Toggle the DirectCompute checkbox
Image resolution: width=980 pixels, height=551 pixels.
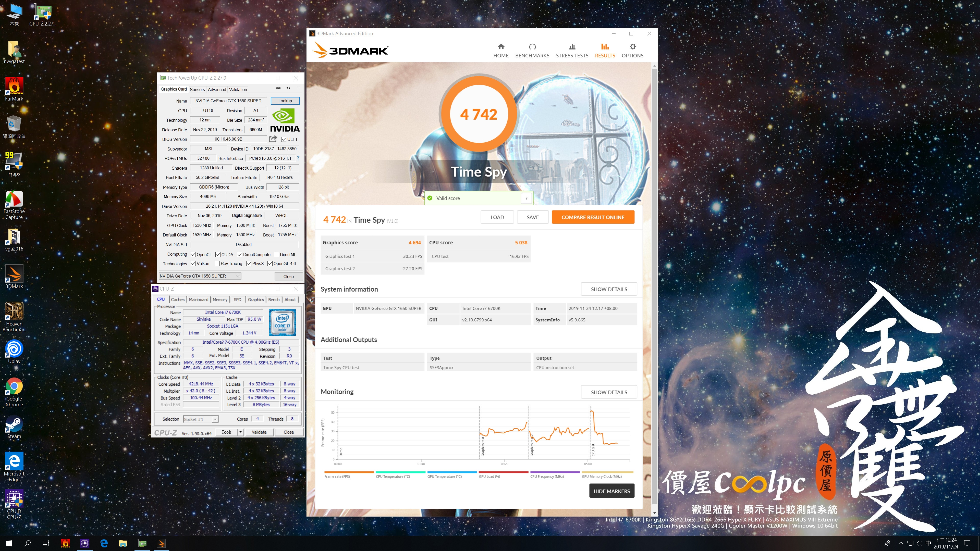(240, 254)
